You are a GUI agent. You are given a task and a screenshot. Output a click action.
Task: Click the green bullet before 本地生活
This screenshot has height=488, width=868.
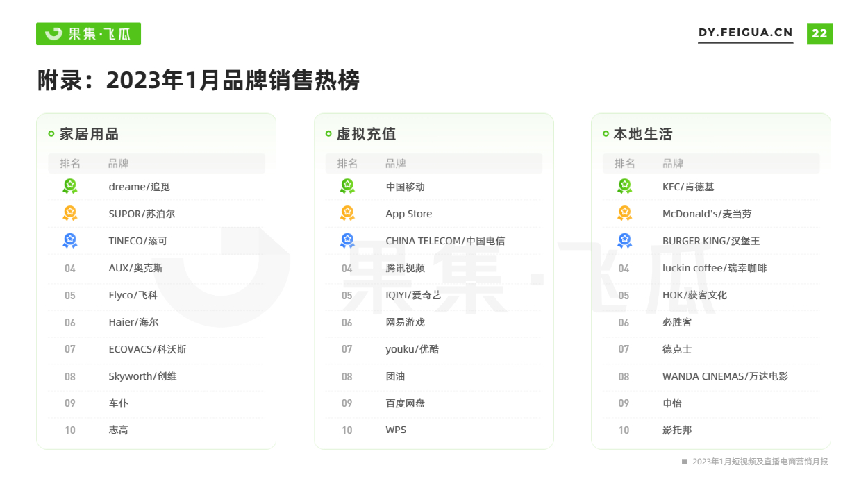click(x=606, y=134)
